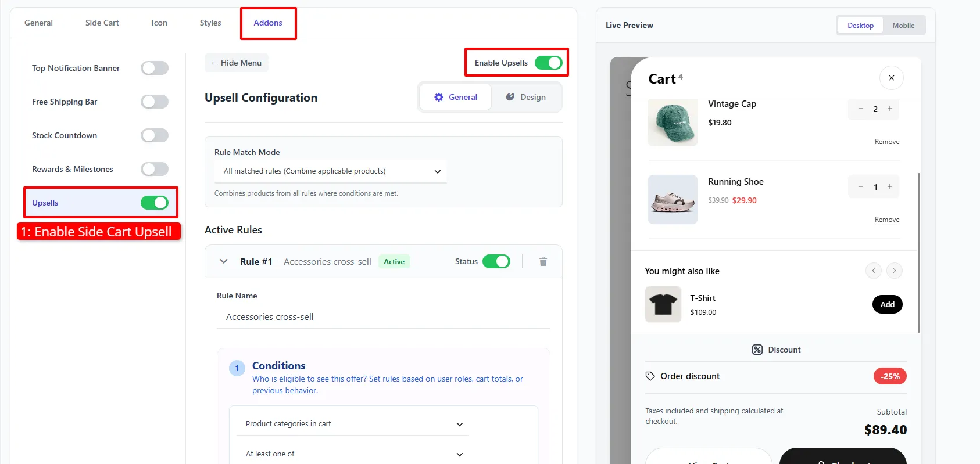Click the Hide Menu button
Viewport: 980px width, 464px height.
click(237, 63)
